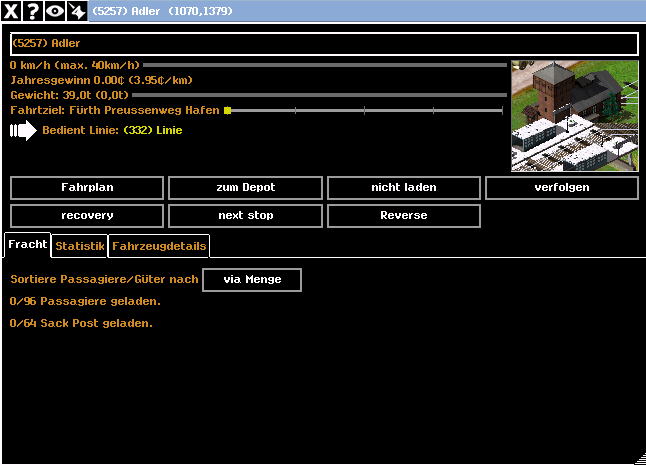Open help via the question mark icon

(33, 11)
